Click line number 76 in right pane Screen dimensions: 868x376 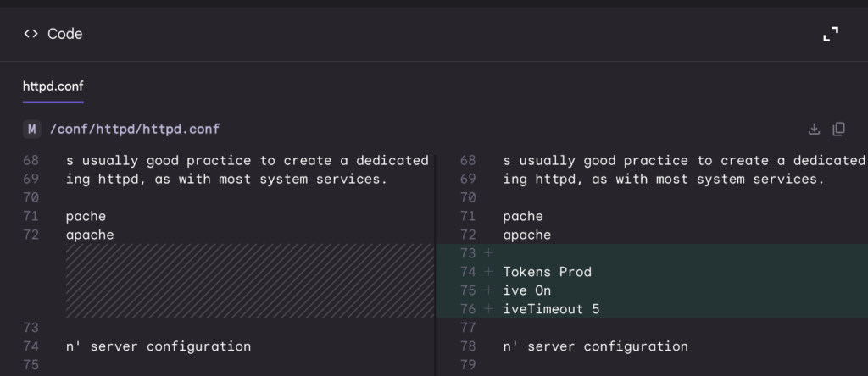[x=468, y=309]
